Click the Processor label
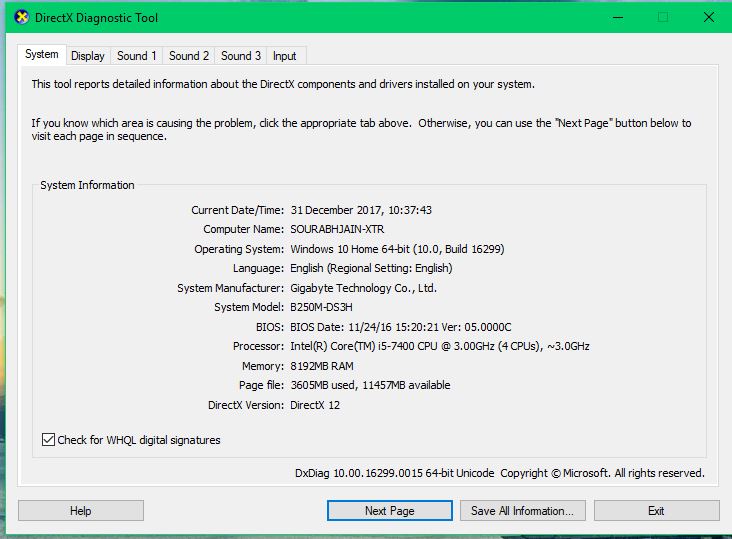The width and height of the screenshot is (732, 539). pyautogui.click(x=259, y=346)
